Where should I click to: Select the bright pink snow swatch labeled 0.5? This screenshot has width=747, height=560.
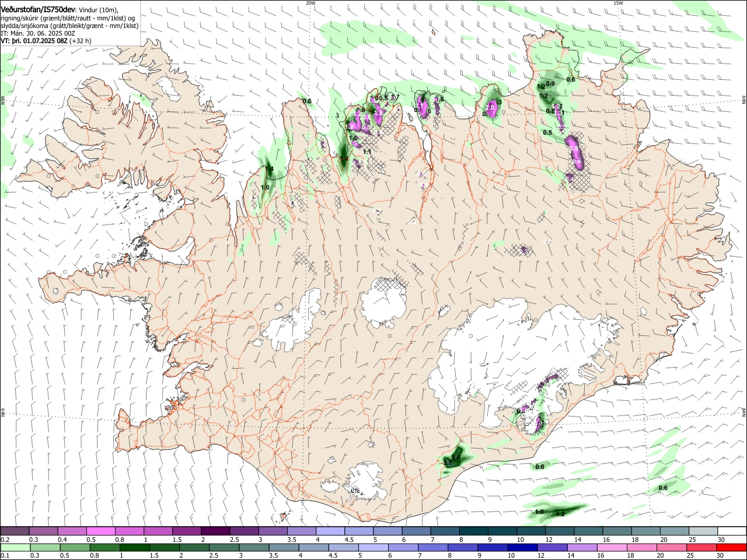click(100, 531)
